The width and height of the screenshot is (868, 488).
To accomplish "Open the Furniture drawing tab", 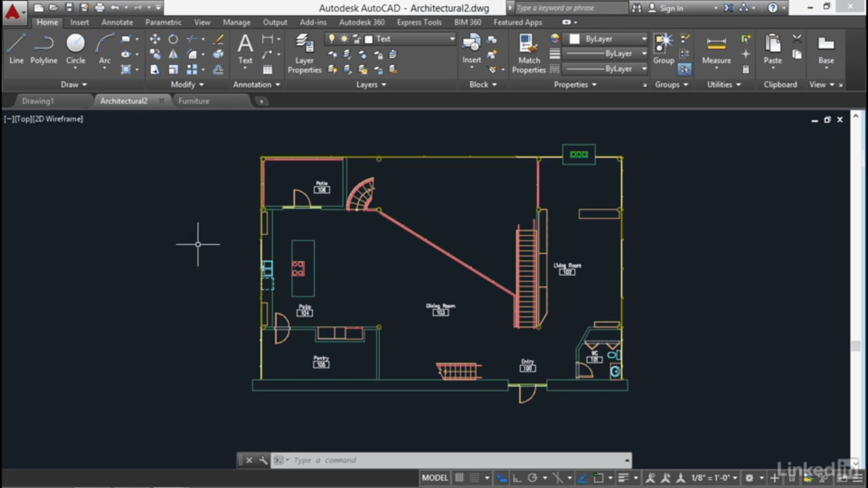I will [x=193, y=101].
